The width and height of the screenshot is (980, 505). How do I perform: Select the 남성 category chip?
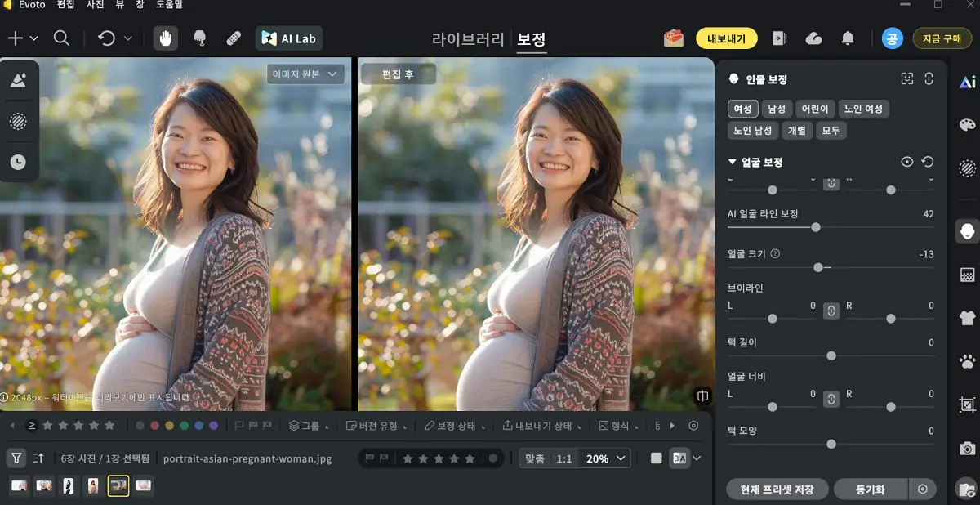(776, 109)
